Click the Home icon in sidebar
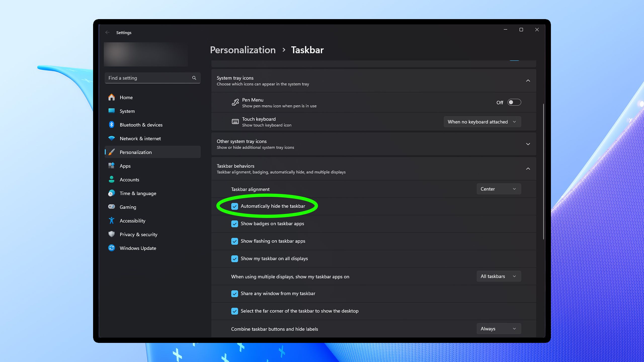644x362 pixels. pos(111,97)
